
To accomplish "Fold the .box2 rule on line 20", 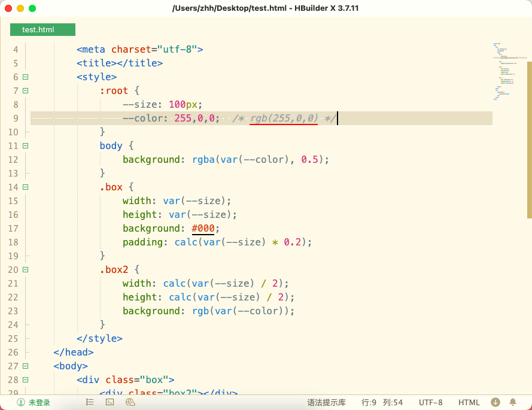I will [x=25, y=269].
